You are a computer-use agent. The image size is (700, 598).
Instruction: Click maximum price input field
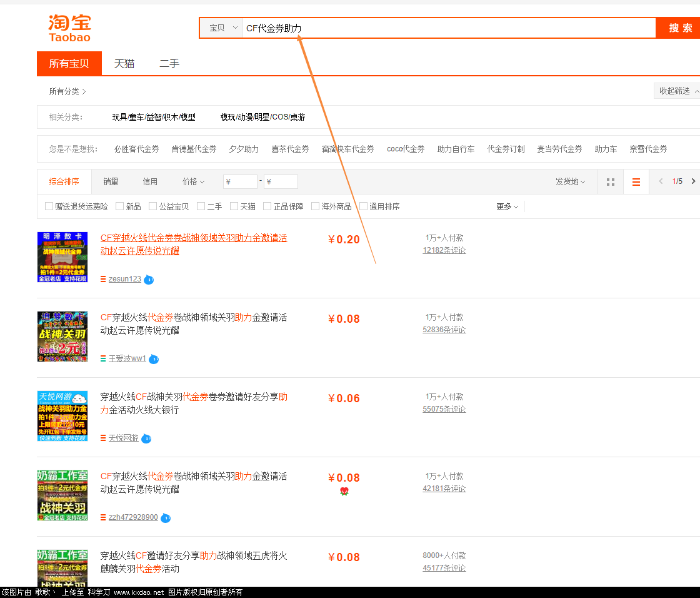tap(281, 181)
